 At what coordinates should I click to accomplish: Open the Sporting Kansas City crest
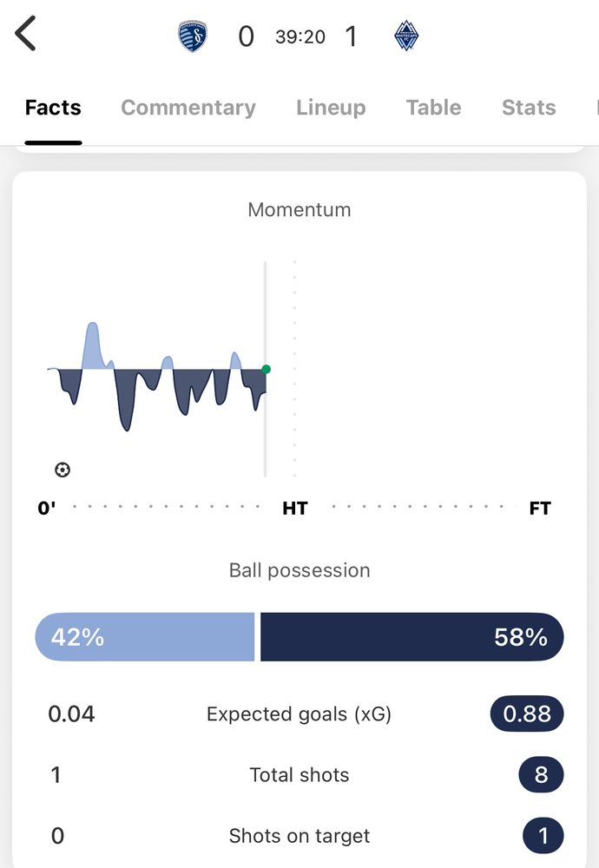point(193,36)
